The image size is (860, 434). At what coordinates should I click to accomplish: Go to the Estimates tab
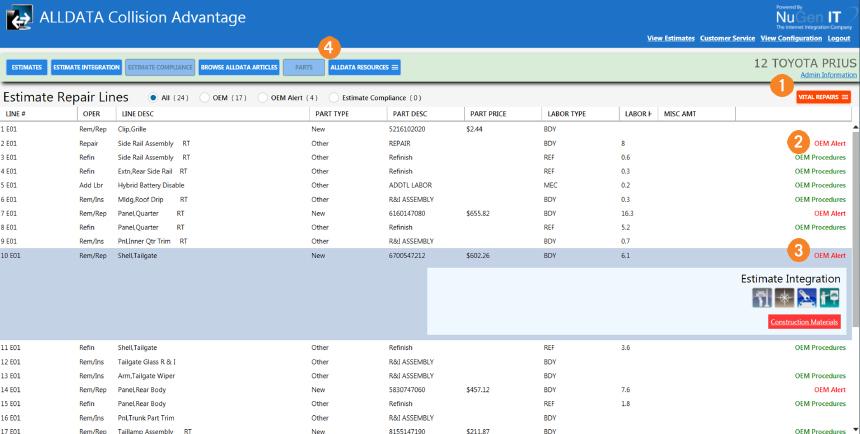[27, 67]
